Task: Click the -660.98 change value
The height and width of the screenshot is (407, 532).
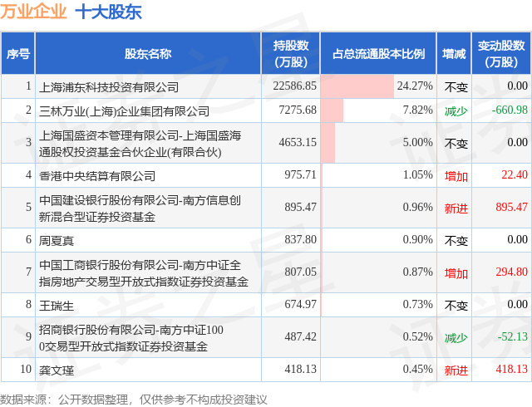Action: 510,110
